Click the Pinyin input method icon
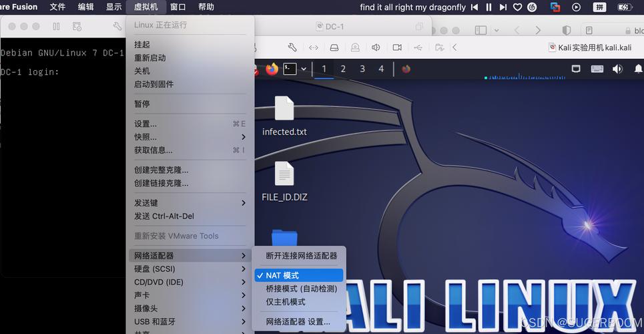644x334 pixels. click(x=600, y=7)
